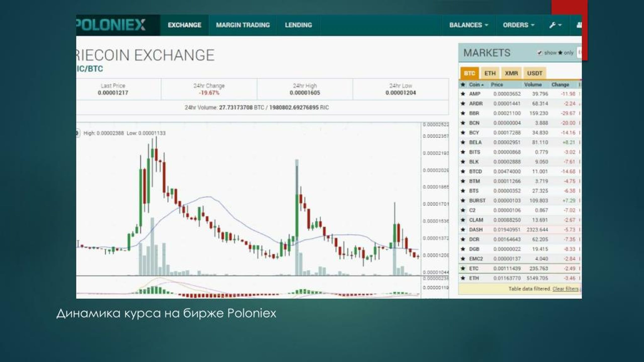
Task: Click the chart settings gear icon
Action: (x=78, y=133)
